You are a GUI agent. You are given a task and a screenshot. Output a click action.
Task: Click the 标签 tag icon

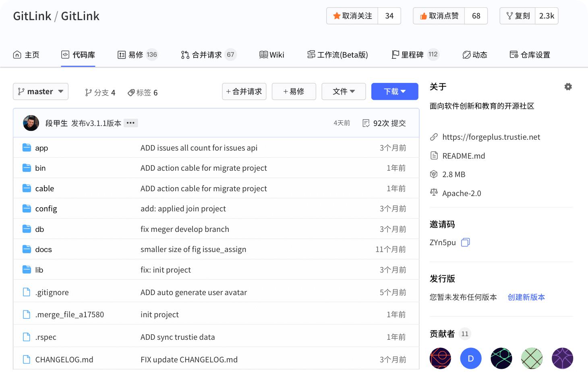pyautogui.click(x=131, y=92)
